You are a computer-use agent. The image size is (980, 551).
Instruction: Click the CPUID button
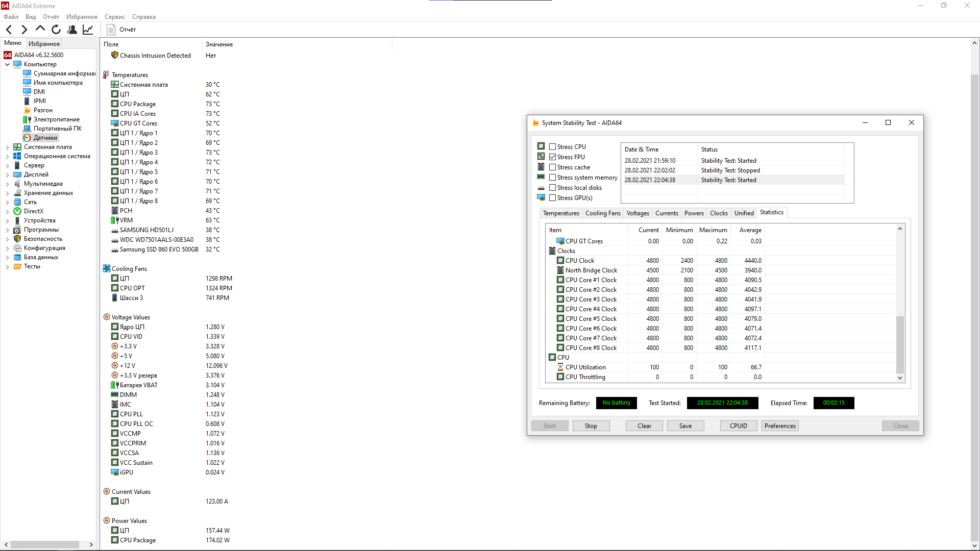coord(738,426)
